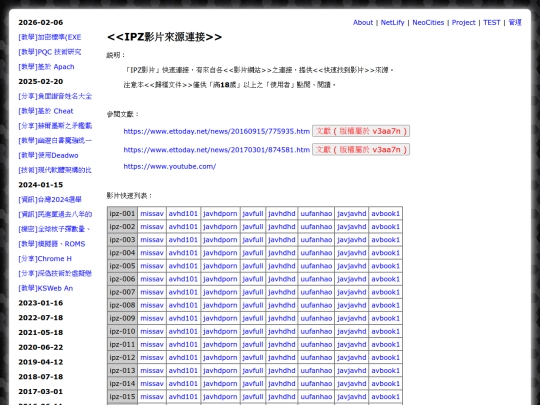
Task: Go to the NeoCities navigation link
Action: pos(428,22)
